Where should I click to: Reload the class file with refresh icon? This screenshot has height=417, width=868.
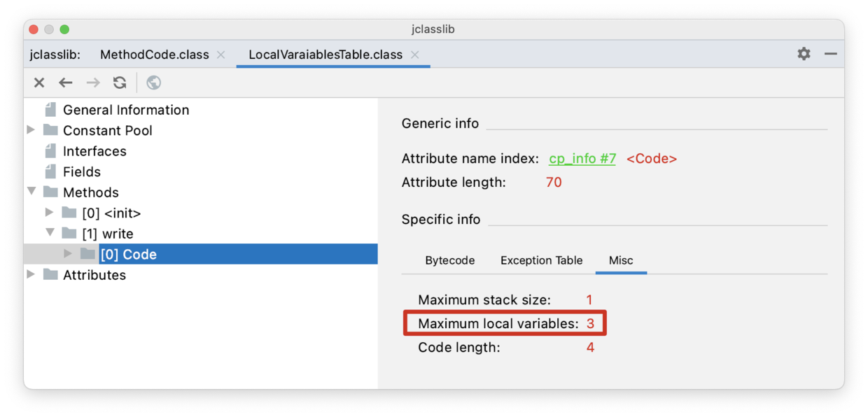click(x=120, y=83)
